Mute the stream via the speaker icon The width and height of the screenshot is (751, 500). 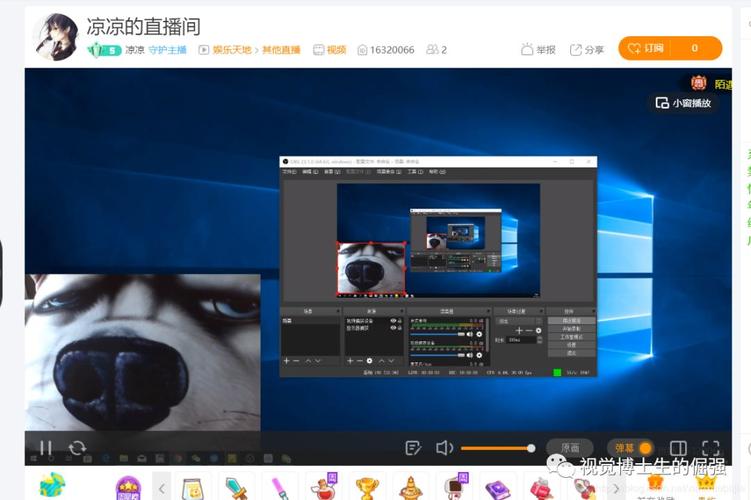(x=444, y=448)
